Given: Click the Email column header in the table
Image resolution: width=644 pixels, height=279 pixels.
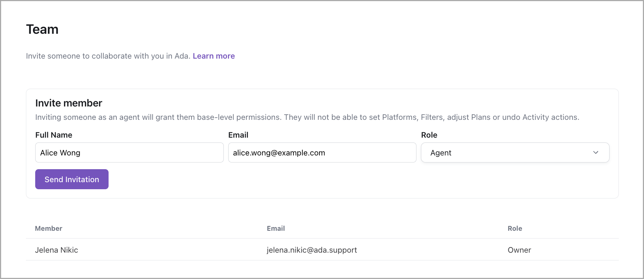Looking at the screenshot, I should pos(276,229).
